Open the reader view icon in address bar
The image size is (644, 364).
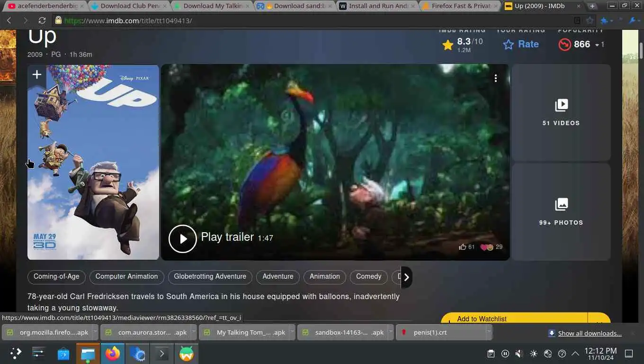point(577,20)
